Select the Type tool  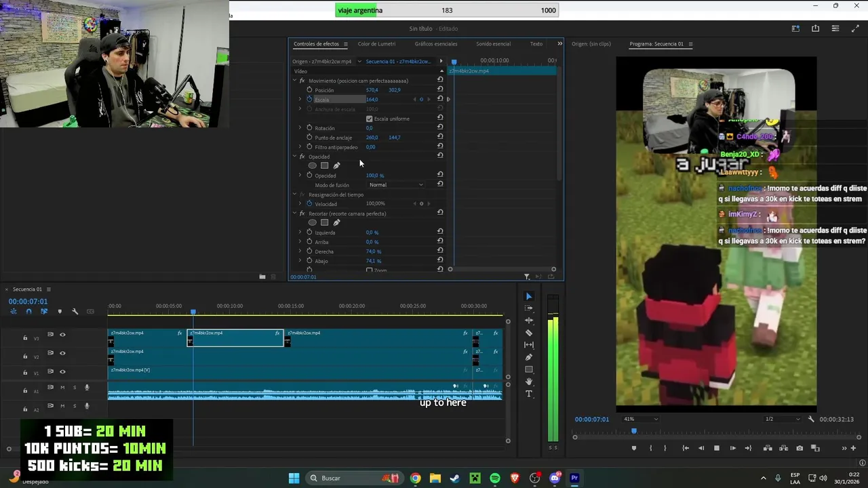pos(529,394)
